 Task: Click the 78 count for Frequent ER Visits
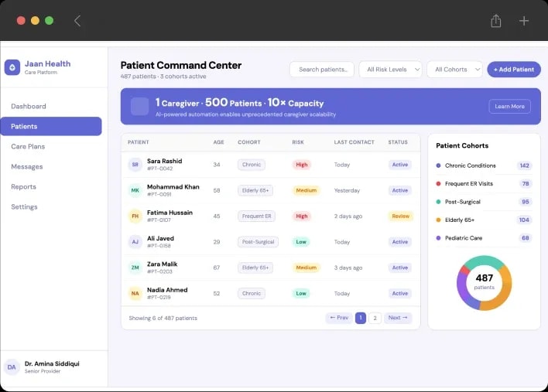tap(526, 183)
